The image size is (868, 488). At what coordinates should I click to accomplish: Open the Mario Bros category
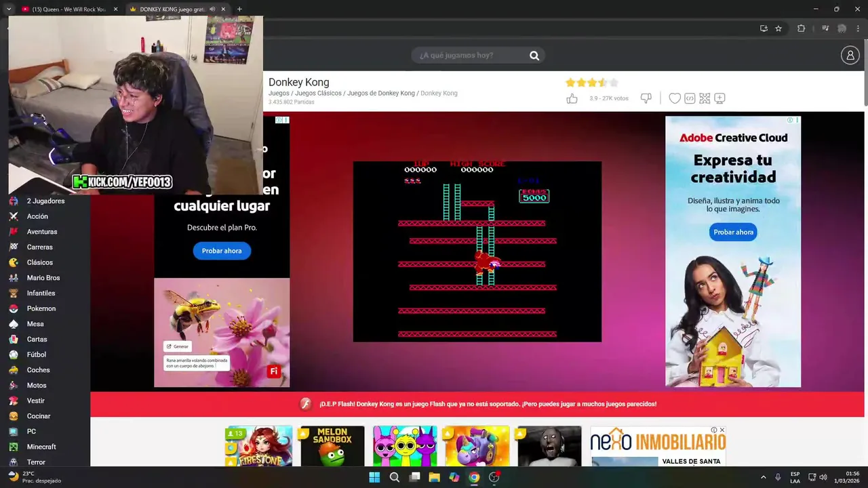43,278
